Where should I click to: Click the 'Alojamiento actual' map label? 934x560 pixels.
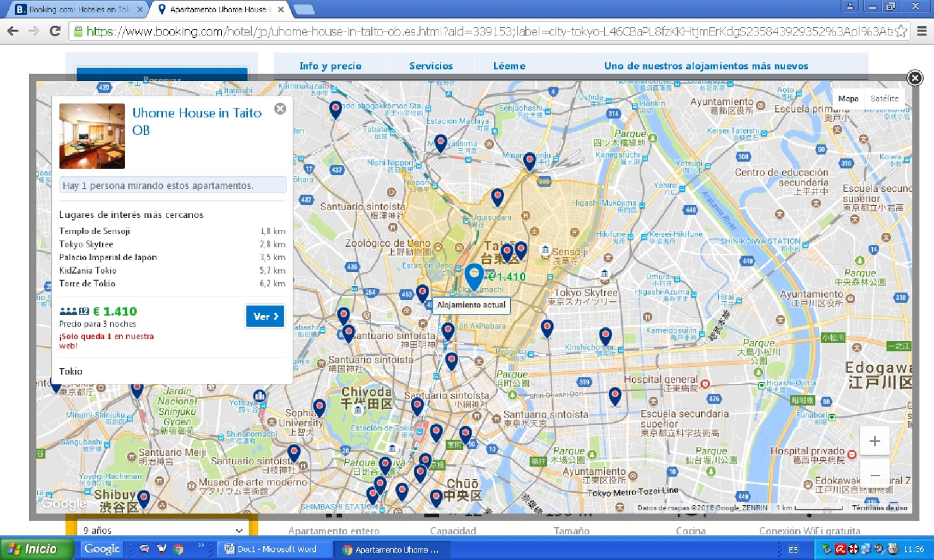[x=471, y=305]
